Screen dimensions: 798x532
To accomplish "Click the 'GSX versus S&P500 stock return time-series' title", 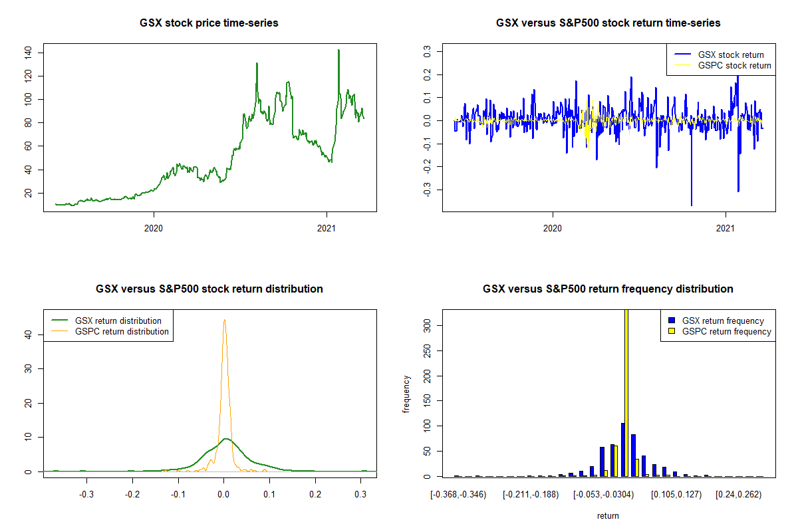I will [608, 23].
